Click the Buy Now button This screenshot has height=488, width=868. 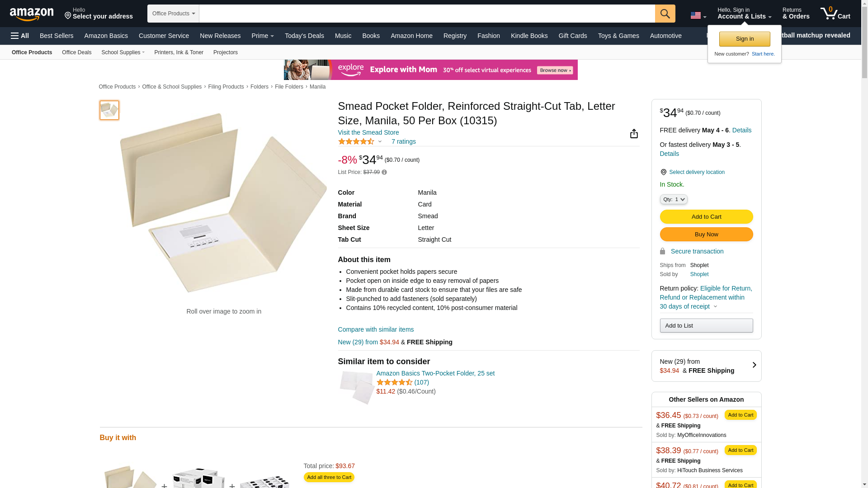706,235
